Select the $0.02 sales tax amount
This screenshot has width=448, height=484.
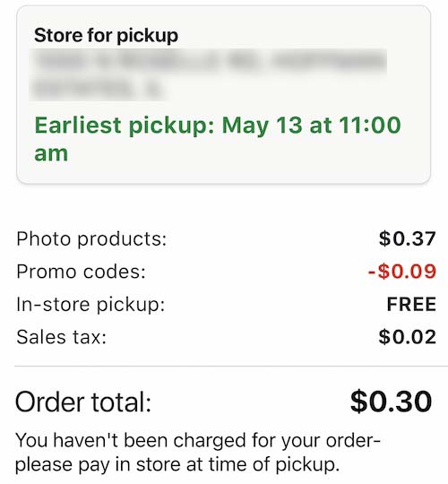coord(408,337)
